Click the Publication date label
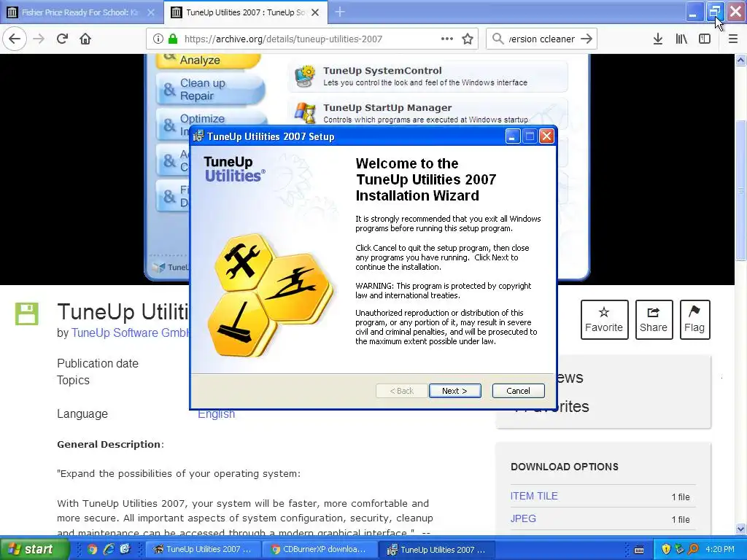 point(98,363)
